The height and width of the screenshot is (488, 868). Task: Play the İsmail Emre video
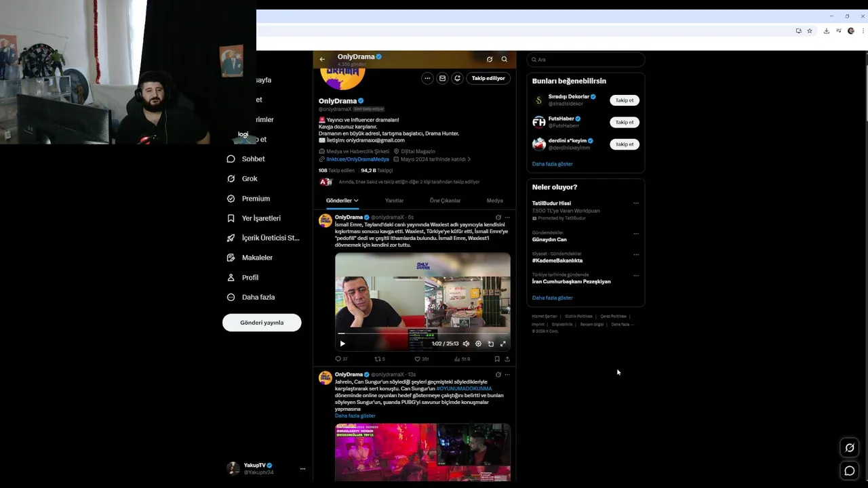(342, 344)
